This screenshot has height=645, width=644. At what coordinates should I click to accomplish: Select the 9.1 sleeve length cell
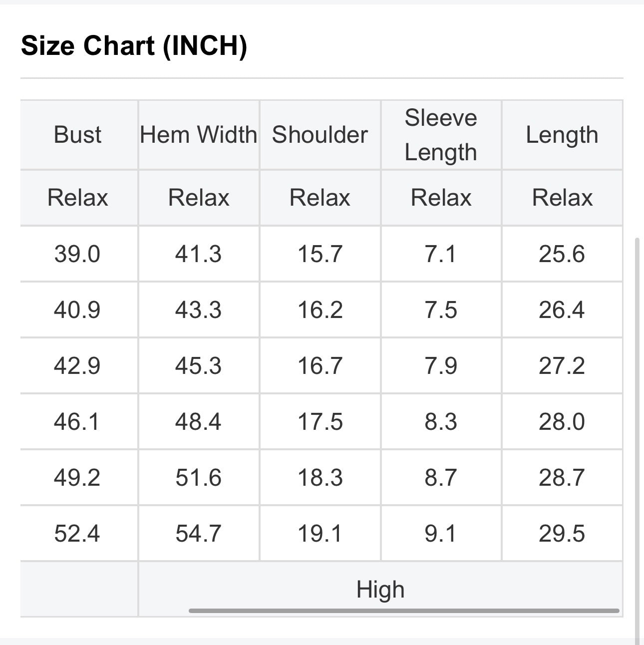click(441, 533)
